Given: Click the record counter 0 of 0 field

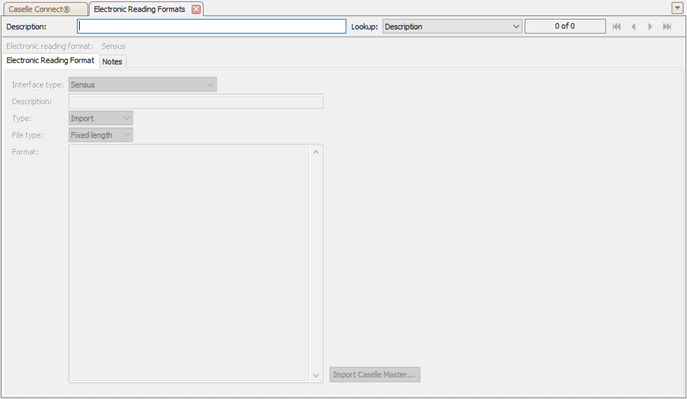Looking at the screenshot, I should coord(565,26).
